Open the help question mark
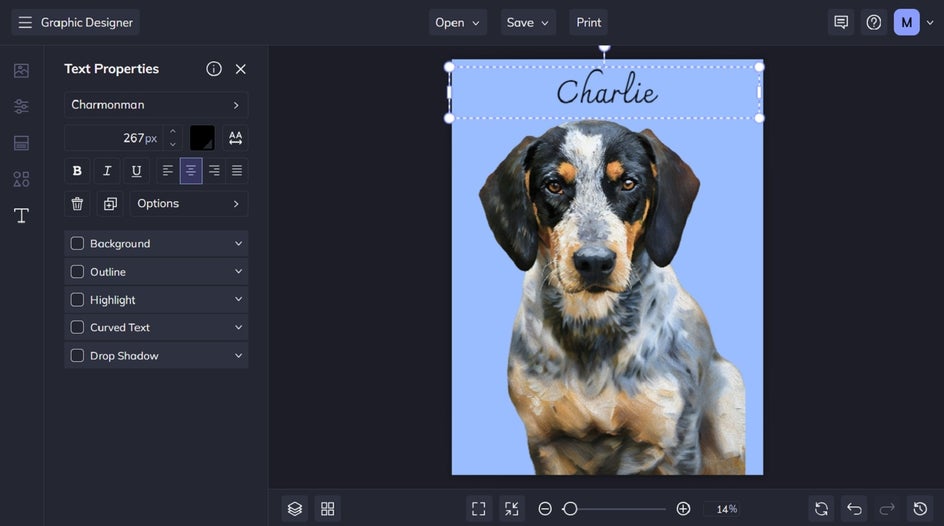 coord(874,22)
